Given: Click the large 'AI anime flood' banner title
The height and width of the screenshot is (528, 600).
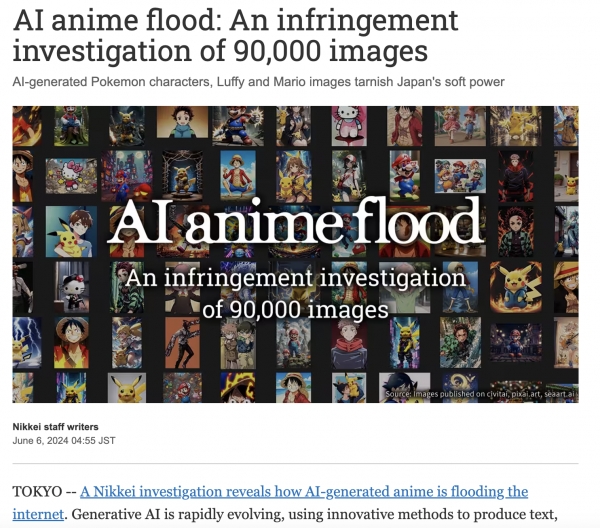Looking at the screenshot, I should click(296, 223).
